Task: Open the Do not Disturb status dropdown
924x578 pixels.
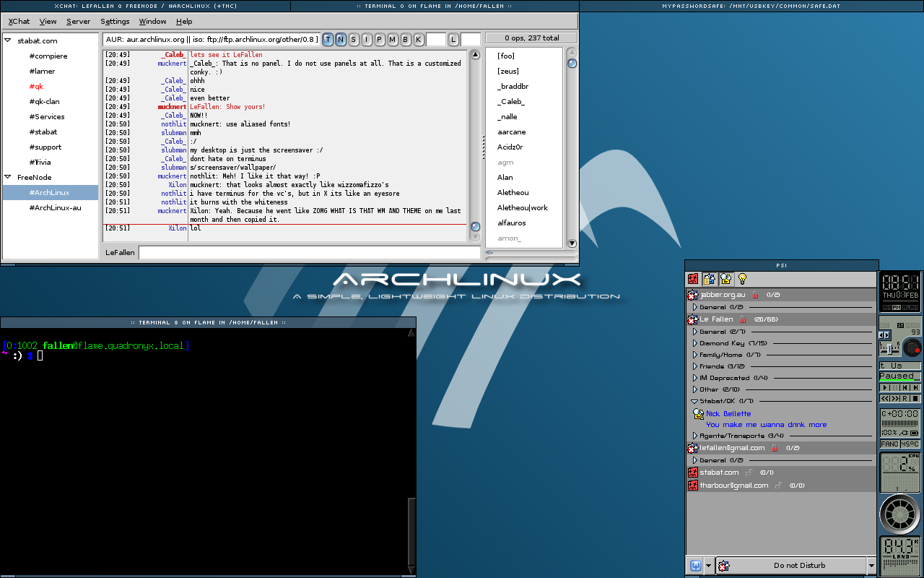Action: (871, 566)
